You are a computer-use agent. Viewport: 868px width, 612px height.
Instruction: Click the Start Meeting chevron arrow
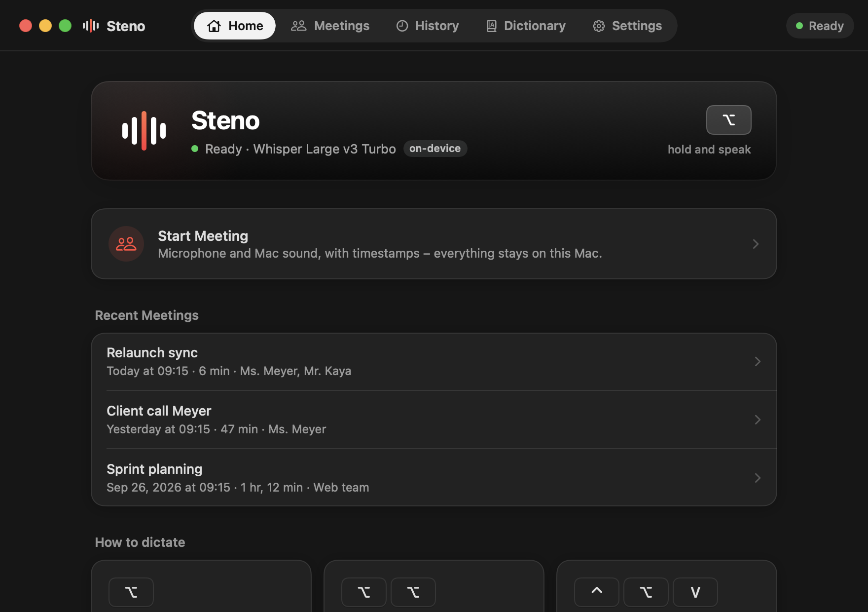(x=756, y=244)
